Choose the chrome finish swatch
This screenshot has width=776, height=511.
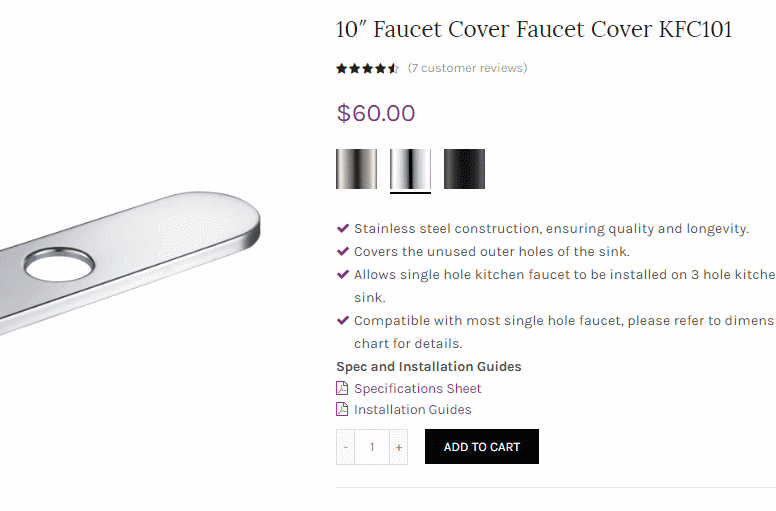tap(410, 169)
